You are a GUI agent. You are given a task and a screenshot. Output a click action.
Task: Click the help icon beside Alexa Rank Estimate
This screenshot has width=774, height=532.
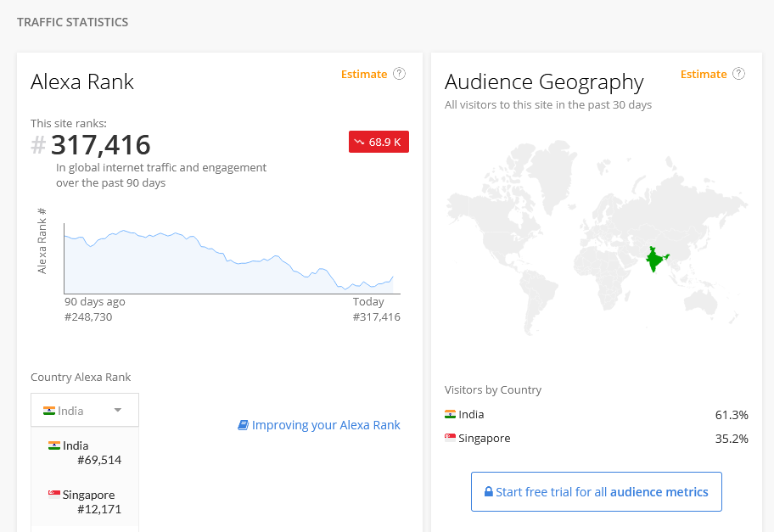pyautogui.click(x=399, y=74)
